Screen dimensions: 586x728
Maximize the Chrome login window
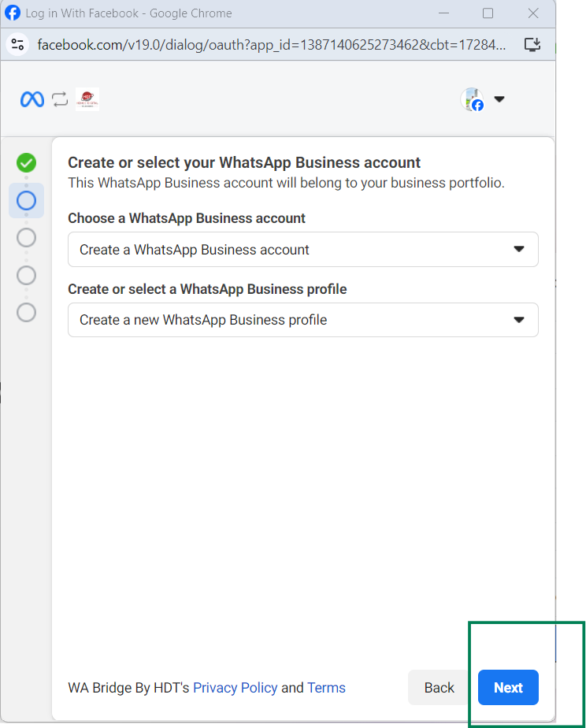point(488,13)
